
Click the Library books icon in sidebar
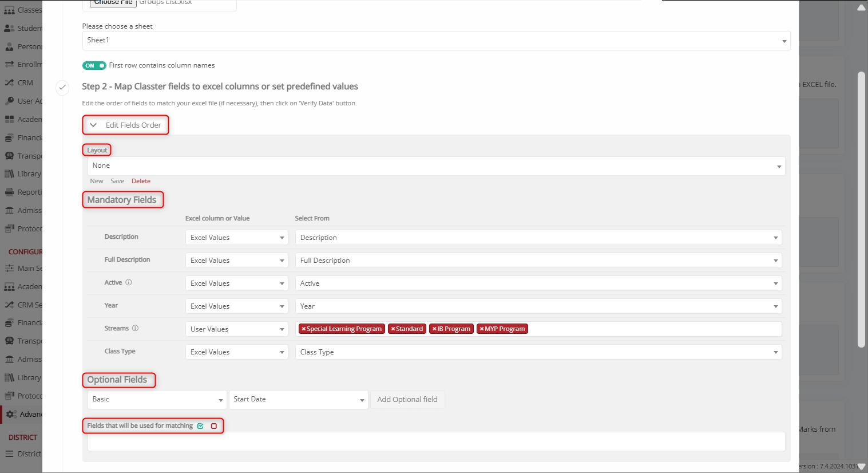click(x=9, y=174)
